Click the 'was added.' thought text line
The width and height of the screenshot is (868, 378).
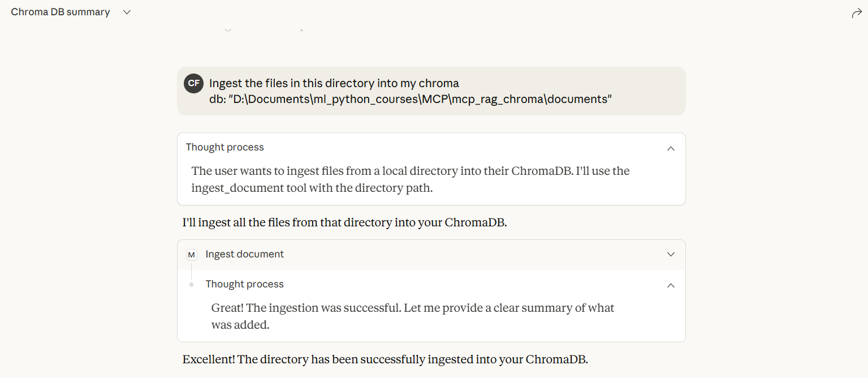pyautogui.click(x=240, y=325)
